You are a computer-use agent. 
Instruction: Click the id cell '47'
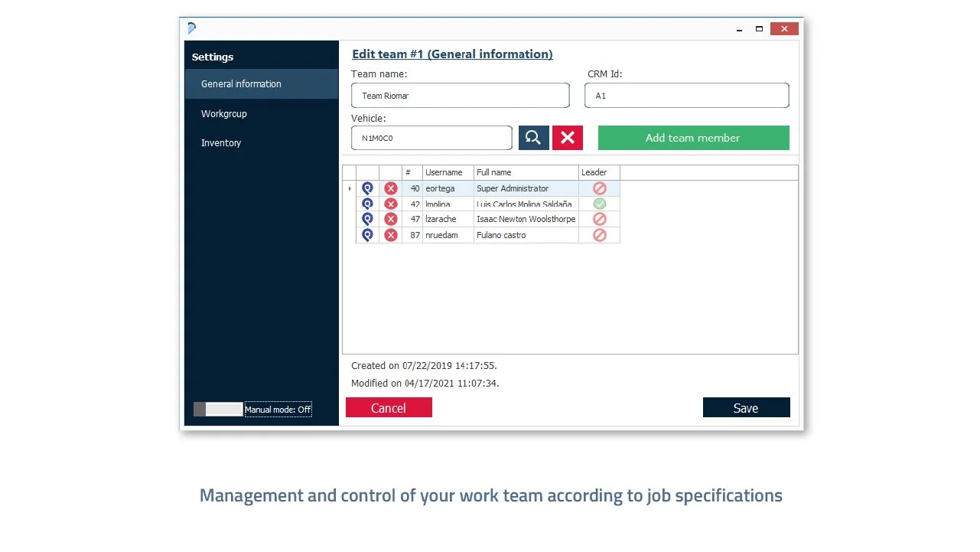tap(412, 219)
